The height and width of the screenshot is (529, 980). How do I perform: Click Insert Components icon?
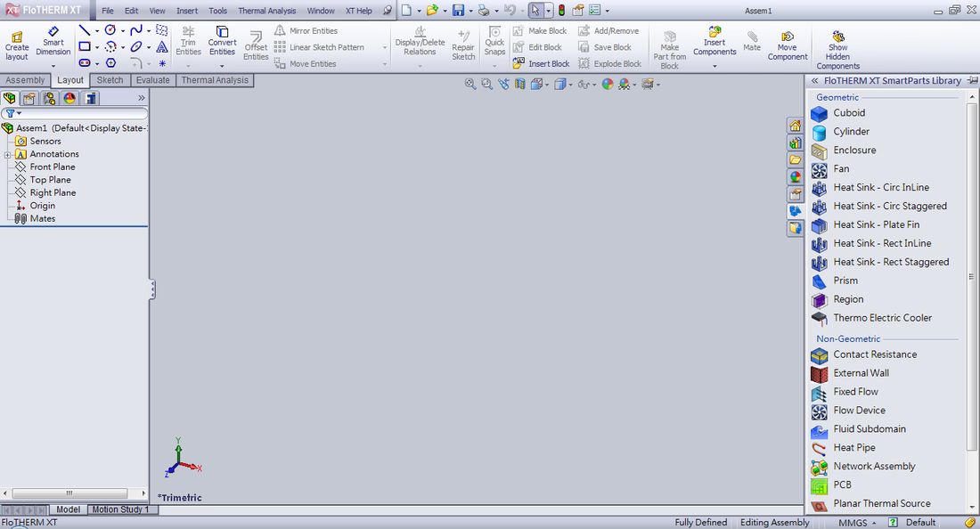(715, 41)
